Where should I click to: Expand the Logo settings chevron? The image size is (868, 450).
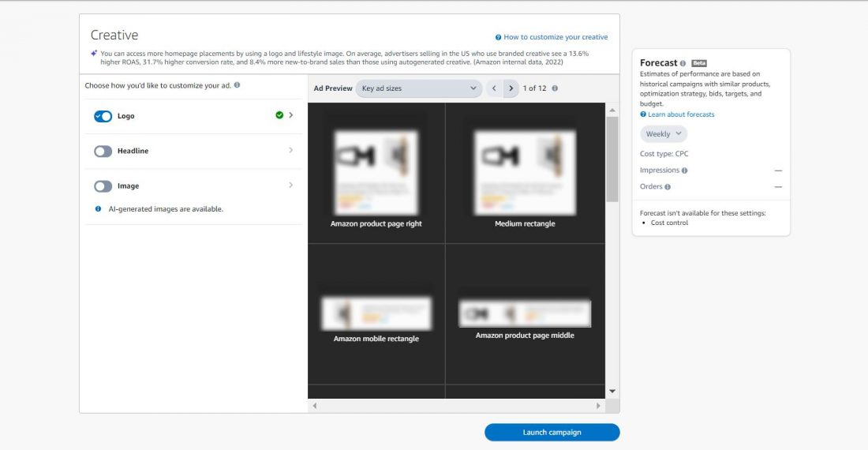[x=290, y=115]
